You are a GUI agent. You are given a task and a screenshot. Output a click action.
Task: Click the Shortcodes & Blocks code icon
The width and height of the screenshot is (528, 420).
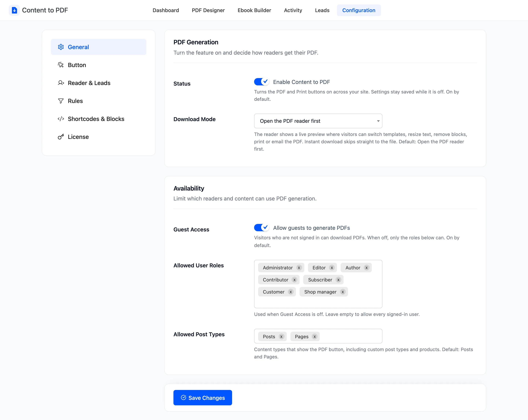(61, 119)
